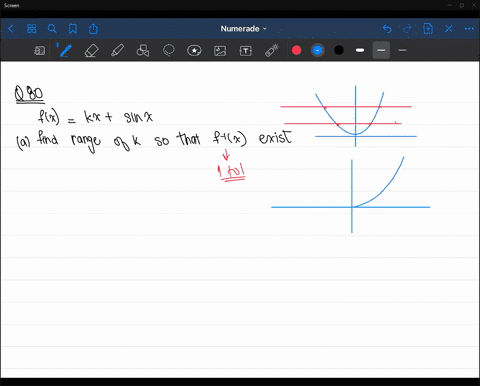Go back with the left arrow

point(11,29)
